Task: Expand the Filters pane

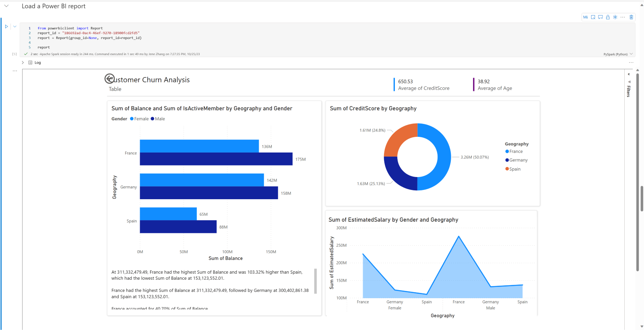Action: pos(629,74)
